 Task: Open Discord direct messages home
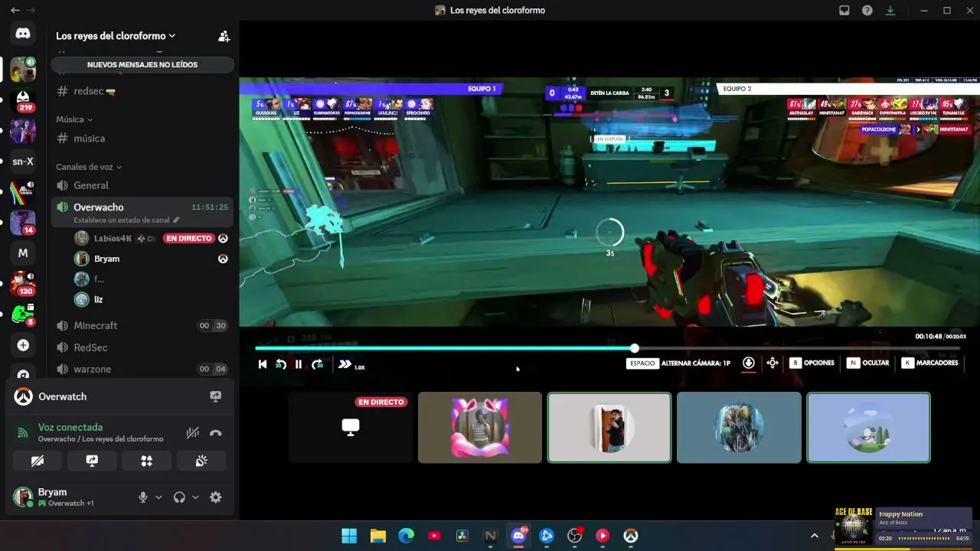click(x=23, y=33)
